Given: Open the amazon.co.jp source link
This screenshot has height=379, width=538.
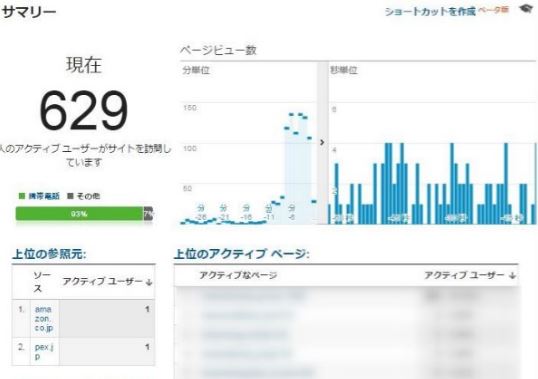Looking at the screenshot, I should click(x=44, y=319).
